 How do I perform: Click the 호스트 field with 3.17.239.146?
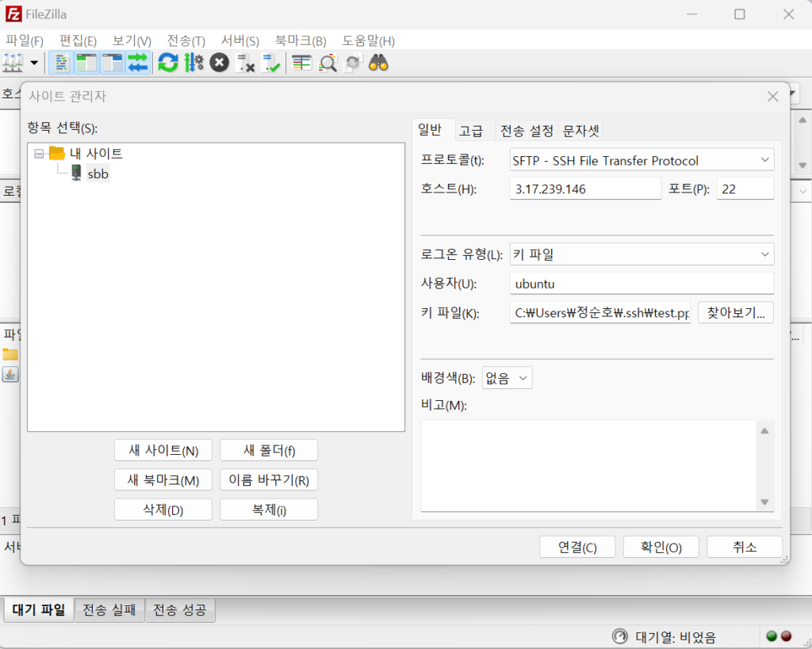click(585, 189)
